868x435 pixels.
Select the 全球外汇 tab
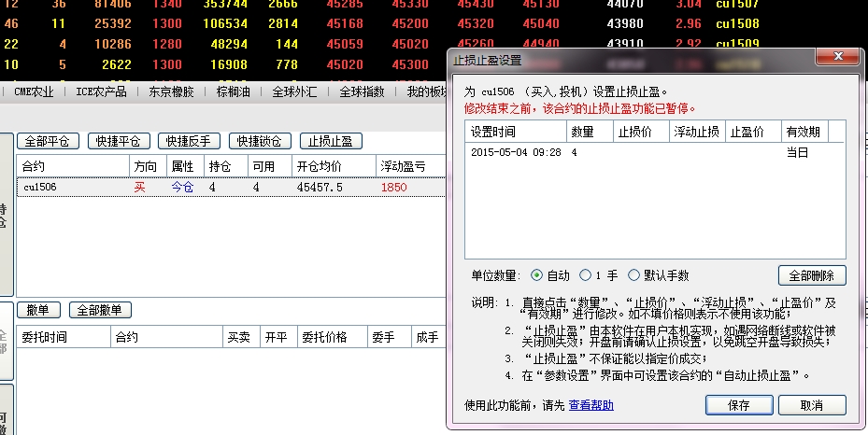pyautogui.click(x=294, y=91)
